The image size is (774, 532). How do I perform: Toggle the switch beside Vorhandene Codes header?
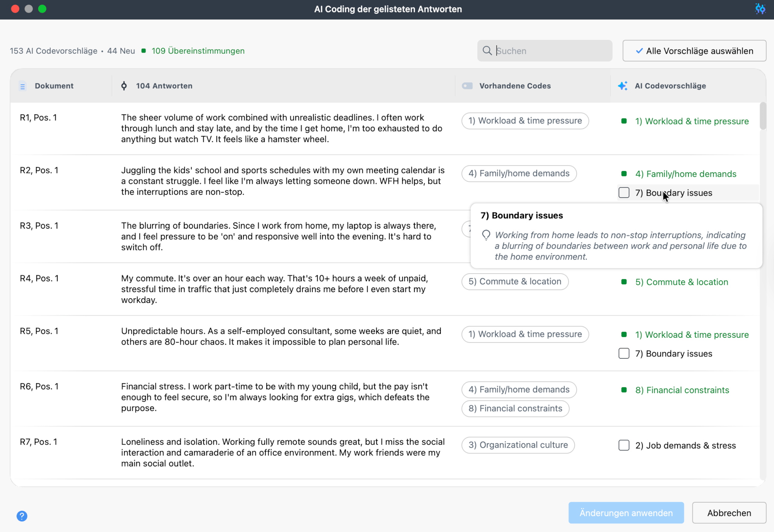click(468, 86)
